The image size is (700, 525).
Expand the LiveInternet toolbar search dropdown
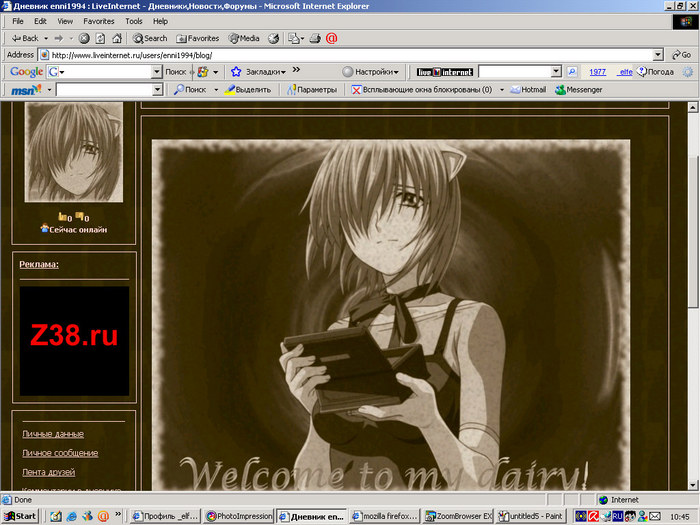click(x=556, y=71)
